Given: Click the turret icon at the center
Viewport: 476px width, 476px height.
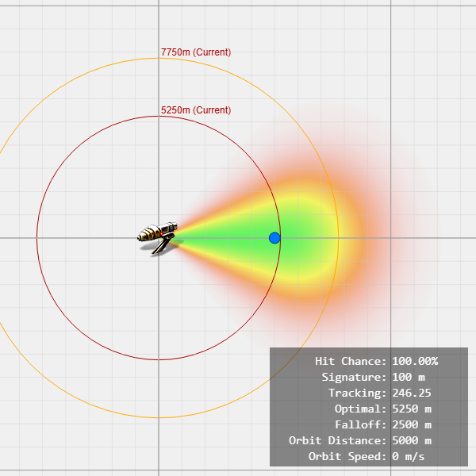Looking at the screenshot, I should coord(159,236).
